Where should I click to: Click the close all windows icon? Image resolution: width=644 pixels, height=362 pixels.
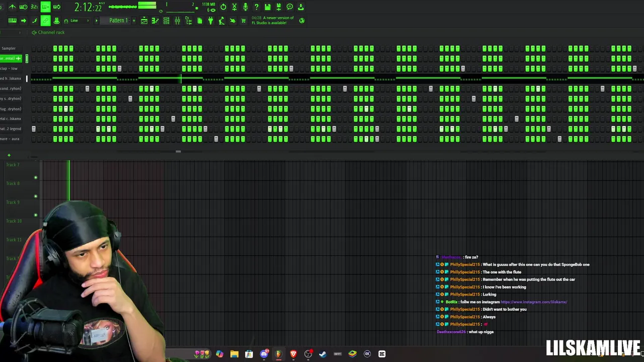click(x=232, y=21)
